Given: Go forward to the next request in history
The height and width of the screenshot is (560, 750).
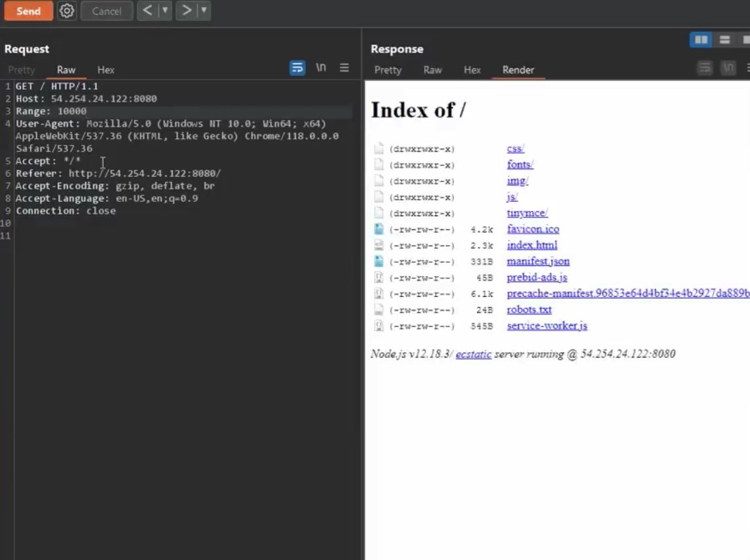Looking at the screenshot, I should [187, 10].
